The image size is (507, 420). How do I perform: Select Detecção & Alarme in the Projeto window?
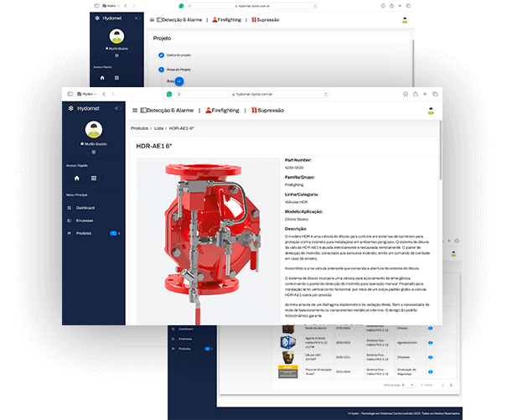[179, 20]
